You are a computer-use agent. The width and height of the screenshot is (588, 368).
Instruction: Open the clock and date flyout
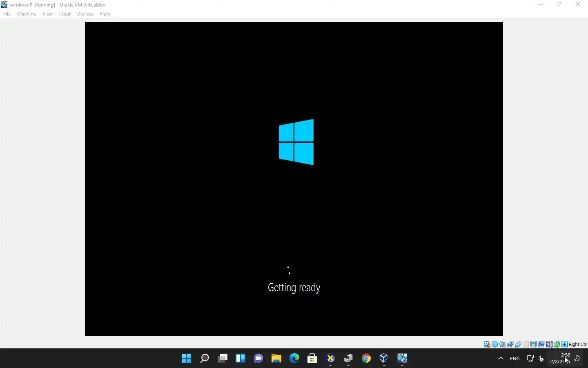560,358
